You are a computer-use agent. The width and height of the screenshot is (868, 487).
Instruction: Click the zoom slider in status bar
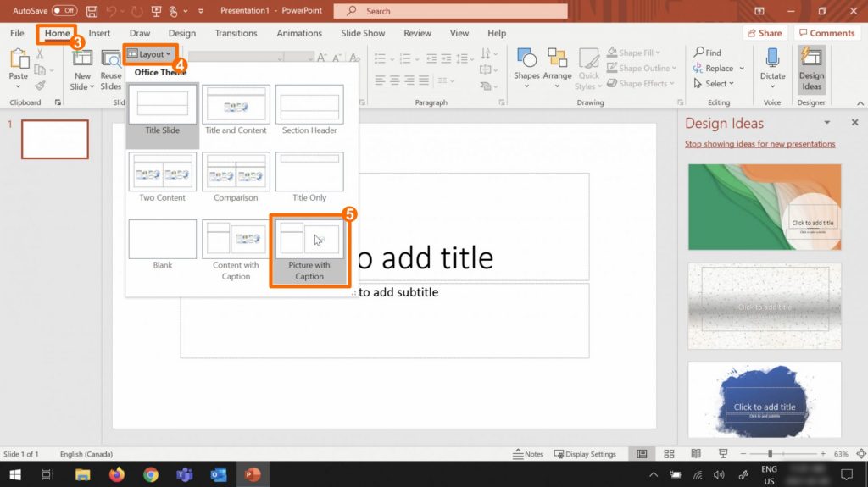(x=771, y=454)
